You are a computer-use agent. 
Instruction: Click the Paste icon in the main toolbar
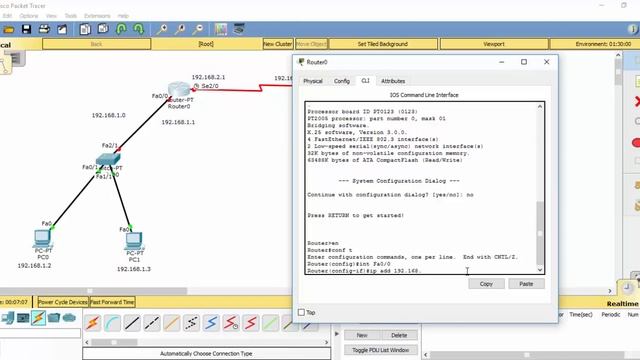point(103,29)
